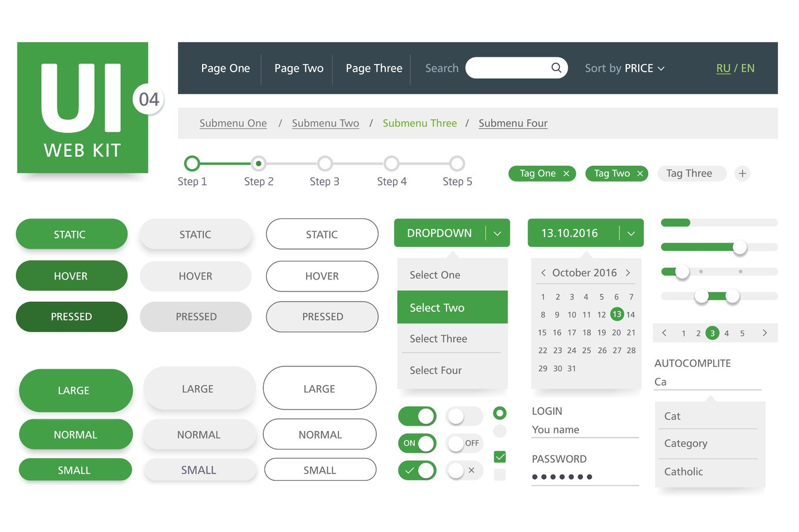Go to the next month in the calendar
Screen dimensions: 799x532
628,272
